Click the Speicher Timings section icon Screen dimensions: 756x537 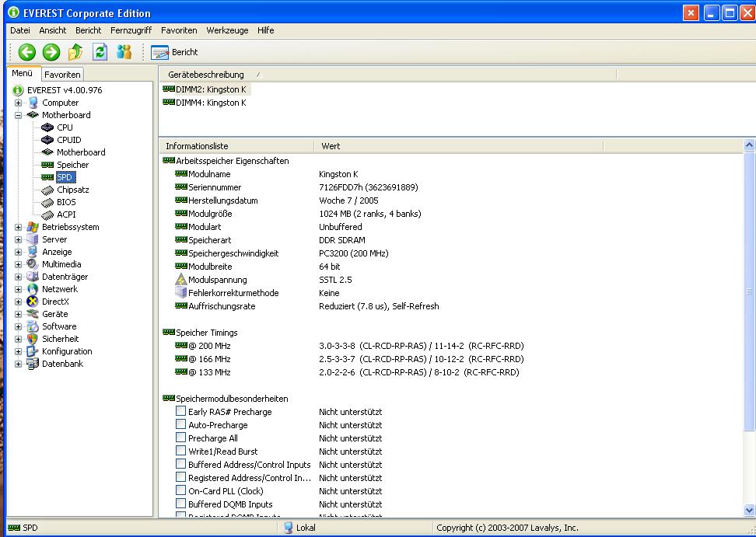168,332
